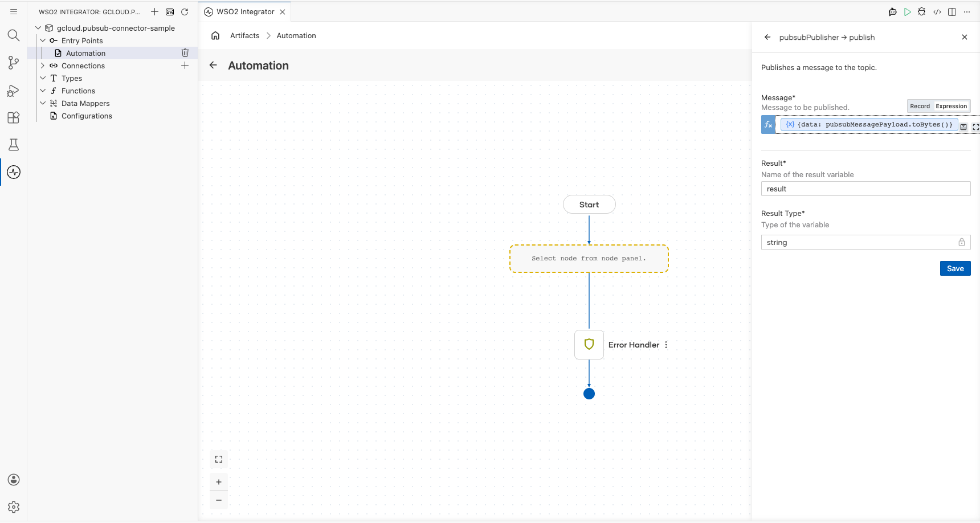The height and width of the screenshot is (523, 980).
Task: Collapse the Functions tree node
Action: click(x=43, y=91)
